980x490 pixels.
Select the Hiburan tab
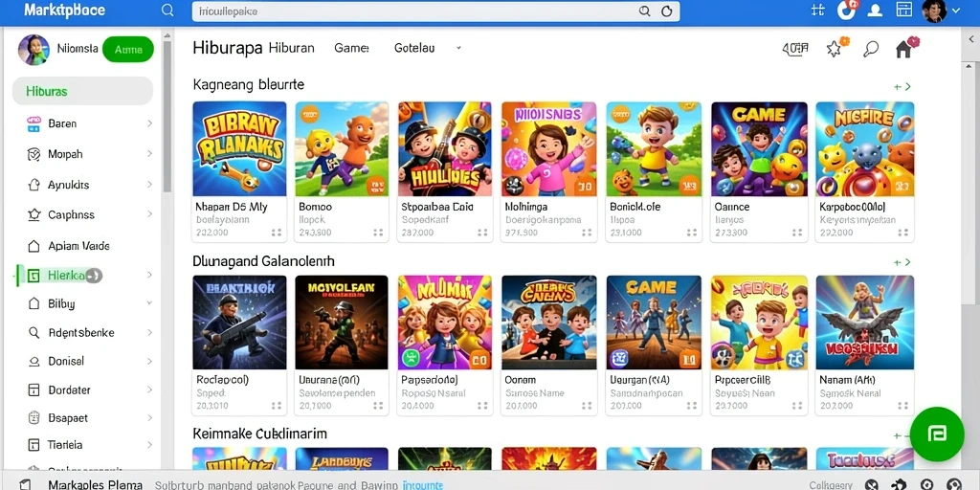pyautogui.click(x=291, y=48)
